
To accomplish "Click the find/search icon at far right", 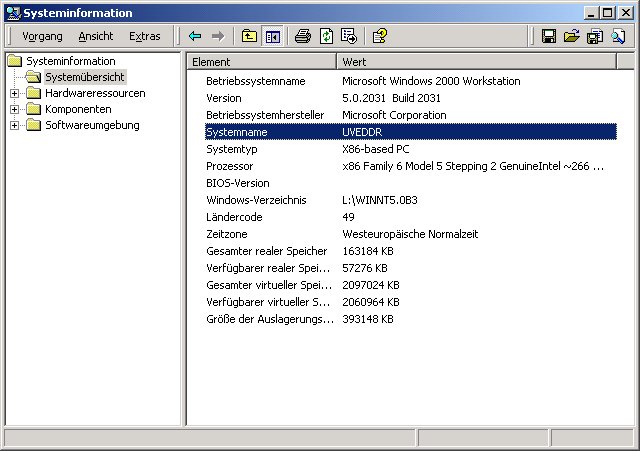I will tap(618, 36).
